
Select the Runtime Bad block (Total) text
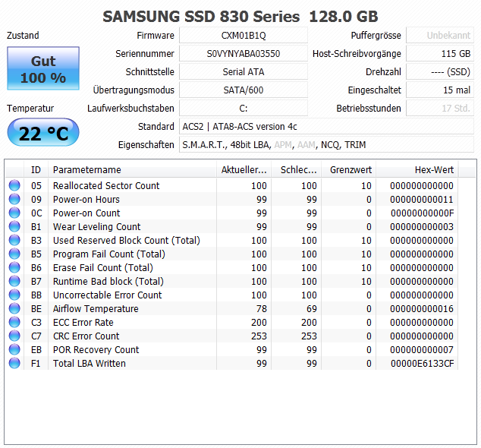pyautogui.click(x=108, y=281)
